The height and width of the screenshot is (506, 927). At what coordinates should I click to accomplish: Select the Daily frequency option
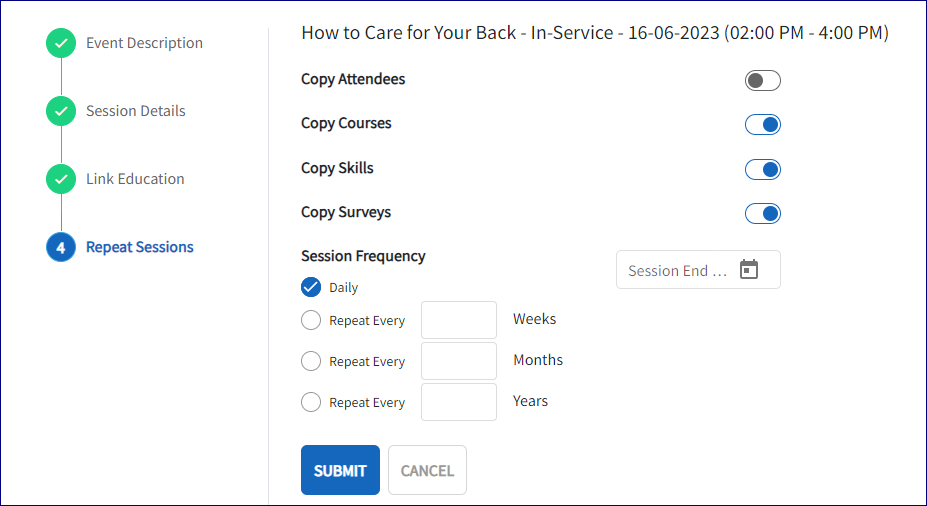pyautogui.click(x=311, y=287)
